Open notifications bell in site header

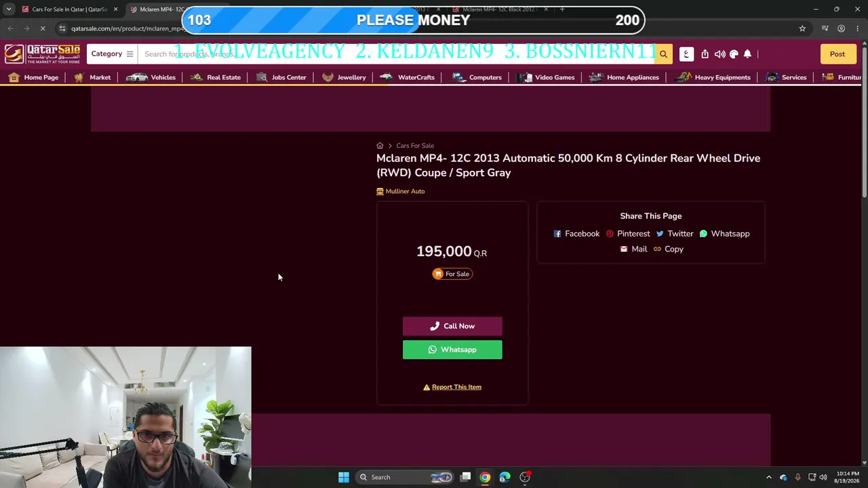tap(747, 54)
